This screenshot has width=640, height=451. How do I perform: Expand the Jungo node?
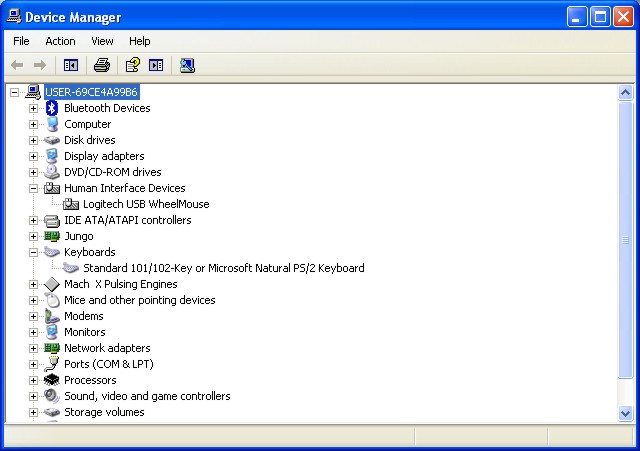(x=33, y=236)
